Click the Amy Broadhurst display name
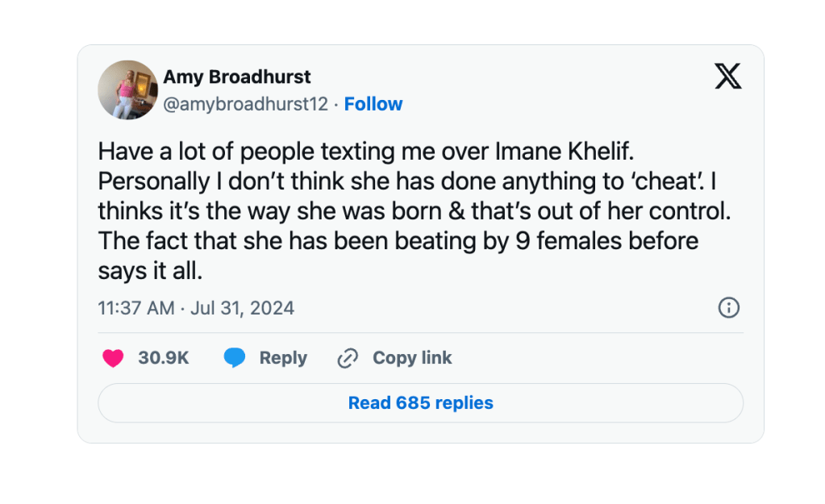Screen dimensions: 825x504 [237, 77]
